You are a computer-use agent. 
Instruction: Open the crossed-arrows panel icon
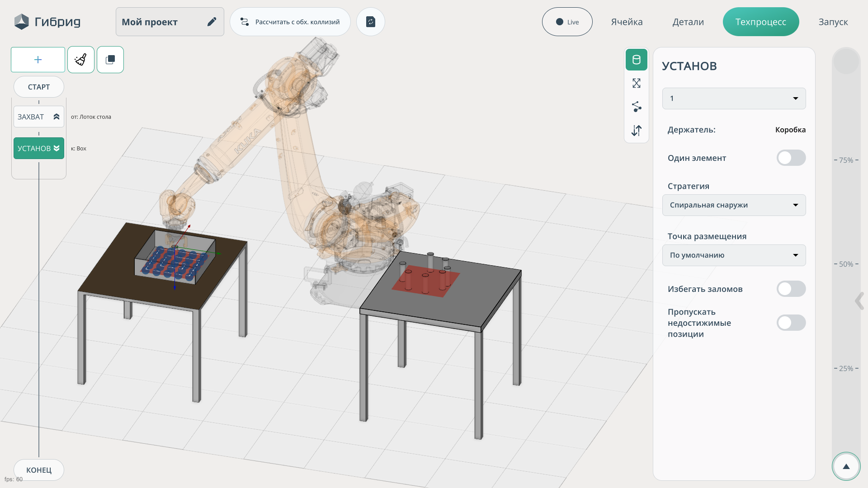(636, 83)
